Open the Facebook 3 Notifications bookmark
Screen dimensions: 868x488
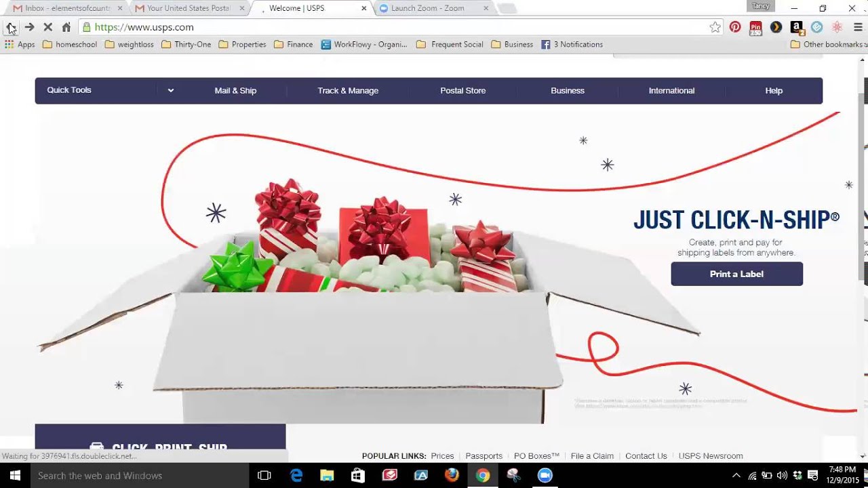click(x=572, y=44)
